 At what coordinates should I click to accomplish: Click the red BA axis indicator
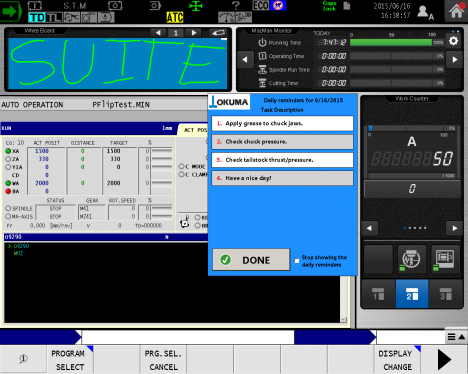(x=8, y=191)
